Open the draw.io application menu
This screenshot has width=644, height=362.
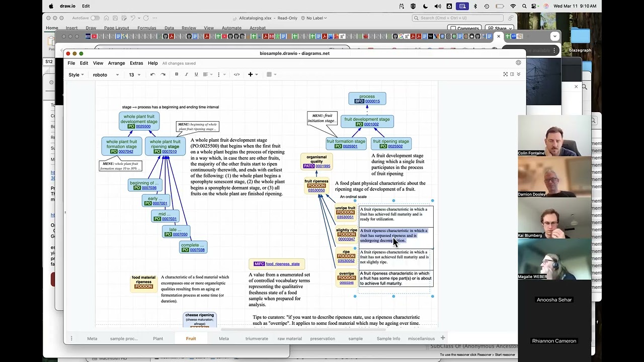click(x=67, y=6)
